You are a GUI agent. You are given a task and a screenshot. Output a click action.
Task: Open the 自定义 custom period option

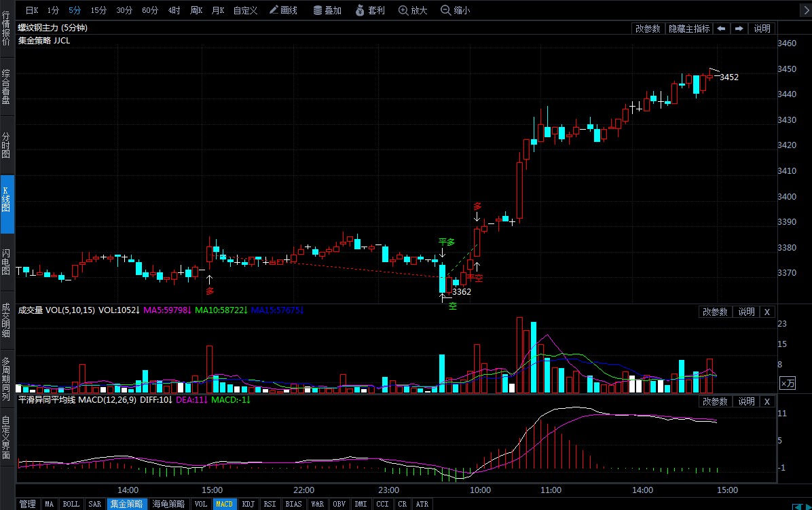[244, 10]
